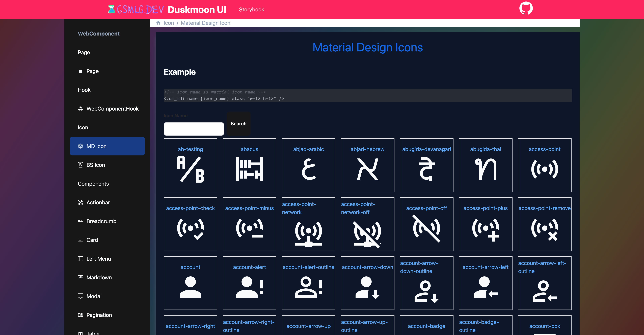Select the access-point-plus icon card

click(x=485, y=224)
